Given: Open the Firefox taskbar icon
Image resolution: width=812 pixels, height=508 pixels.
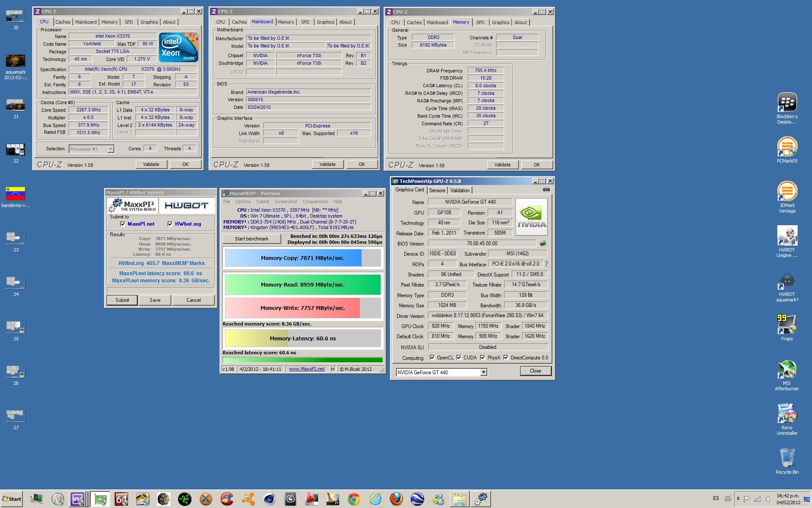Looking at the screenshot, I should tap(396, 499).
